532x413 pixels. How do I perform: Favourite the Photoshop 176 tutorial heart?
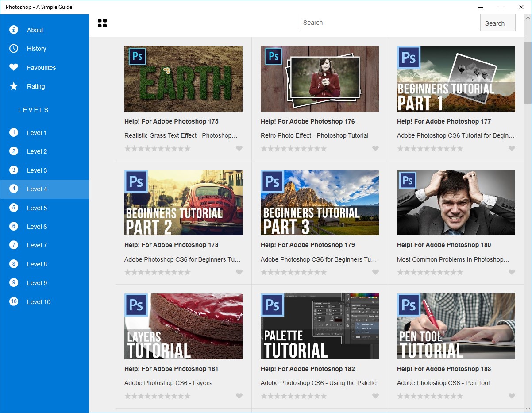[x=375, y=148]
